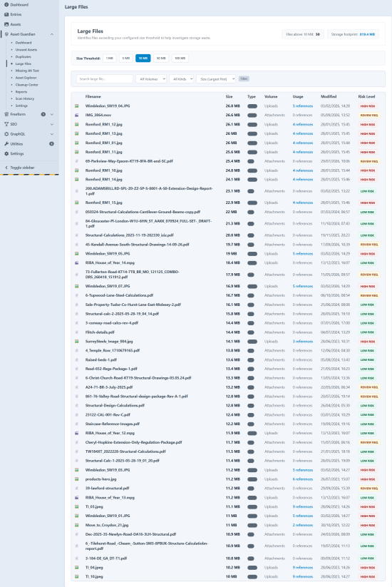Open 6 references link for products-hero.jpg
The width and height of the screenshot is (392, 587).
pos(303,479)
